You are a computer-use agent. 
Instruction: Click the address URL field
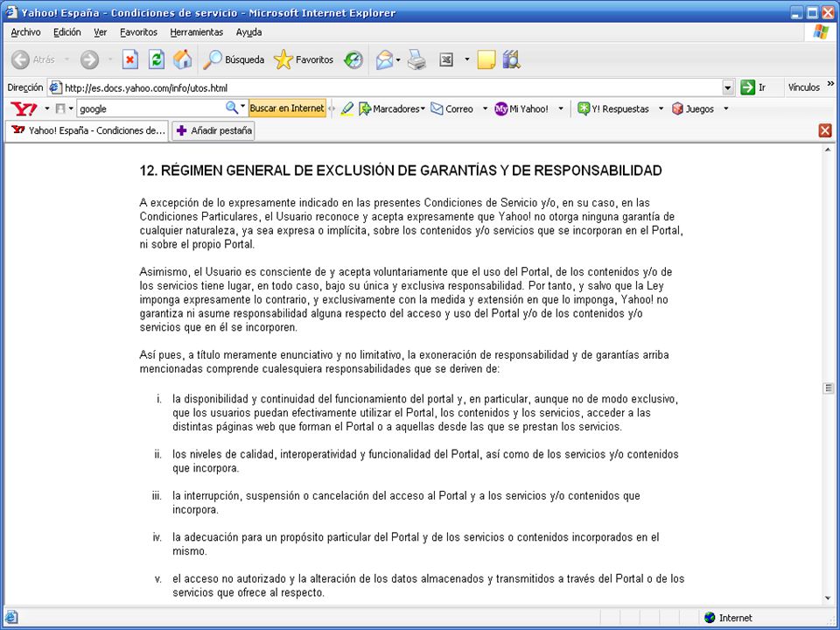coord(392,87)
